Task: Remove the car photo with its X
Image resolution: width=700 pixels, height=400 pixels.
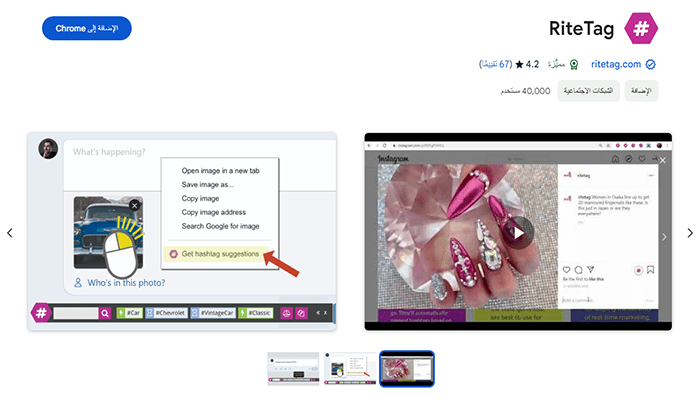Action: coord(135,205)
